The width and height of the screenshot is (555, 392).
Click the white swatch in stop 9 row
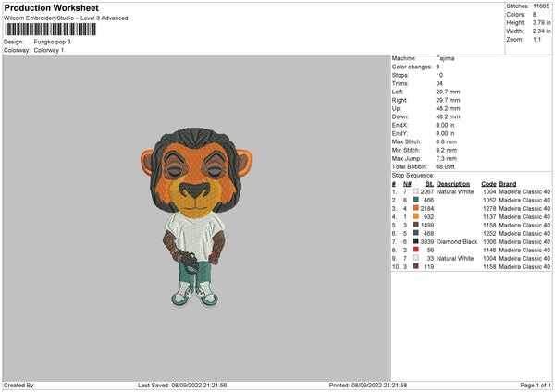pos(416,258)
